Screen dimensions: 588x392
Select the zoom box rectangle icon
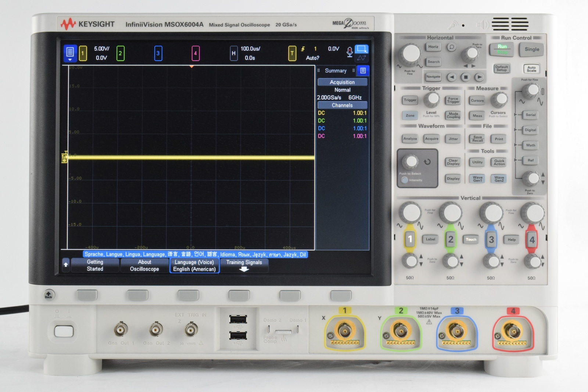click(362, 49)
